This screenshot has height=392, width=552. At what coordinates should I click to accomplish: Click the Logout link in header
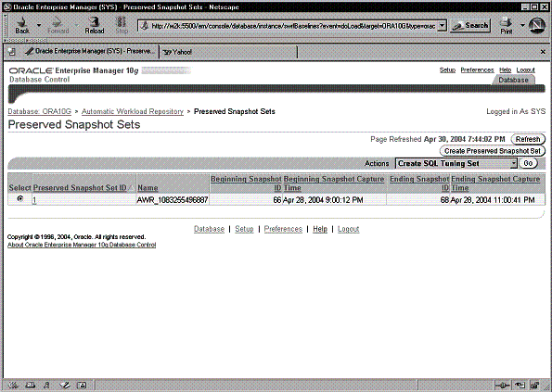[526, 70]
